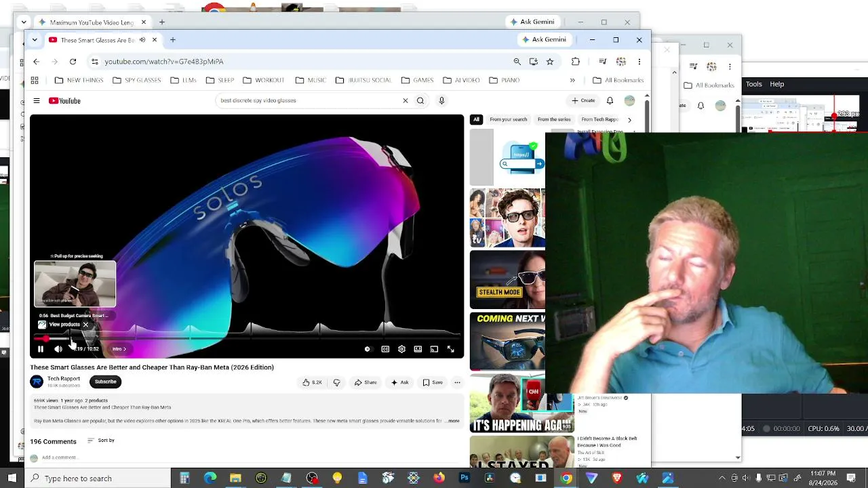The width and height of the screenshot is (868, 488).
Task: Open Photoshop from the taskbar
Action: click(x=465, y=479)
